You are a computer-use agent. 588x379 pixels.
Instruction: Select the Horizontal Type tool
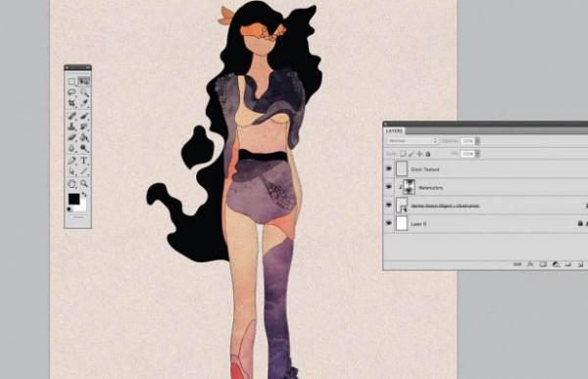point(84,161)
